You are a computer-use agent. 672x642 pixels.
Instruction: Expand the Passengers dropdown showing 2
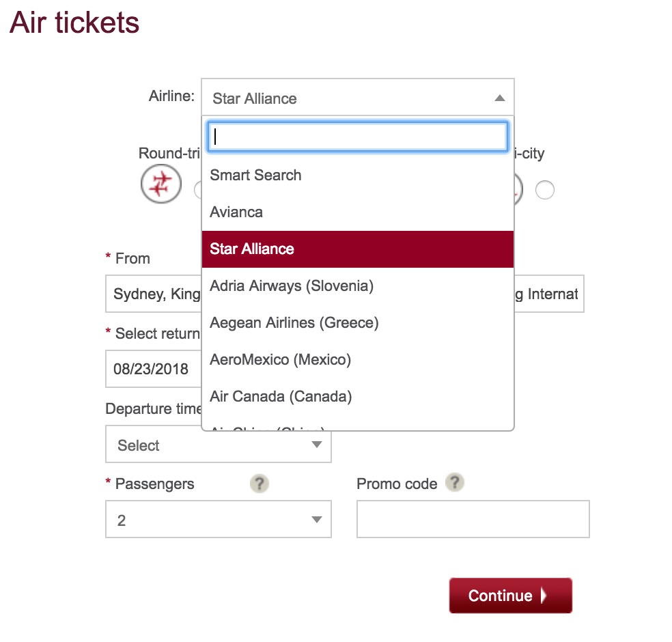coord(219,519)
